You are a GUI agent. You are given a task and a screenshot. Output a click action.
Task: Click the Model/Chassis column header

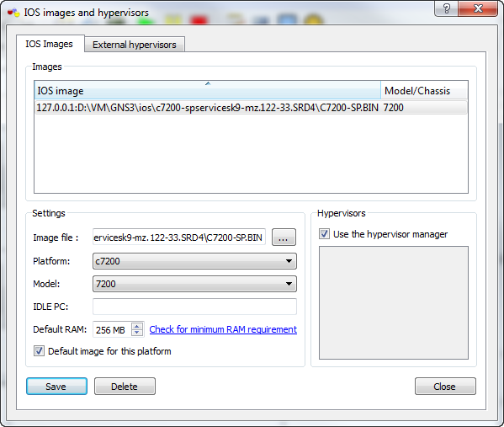(424, 90)
